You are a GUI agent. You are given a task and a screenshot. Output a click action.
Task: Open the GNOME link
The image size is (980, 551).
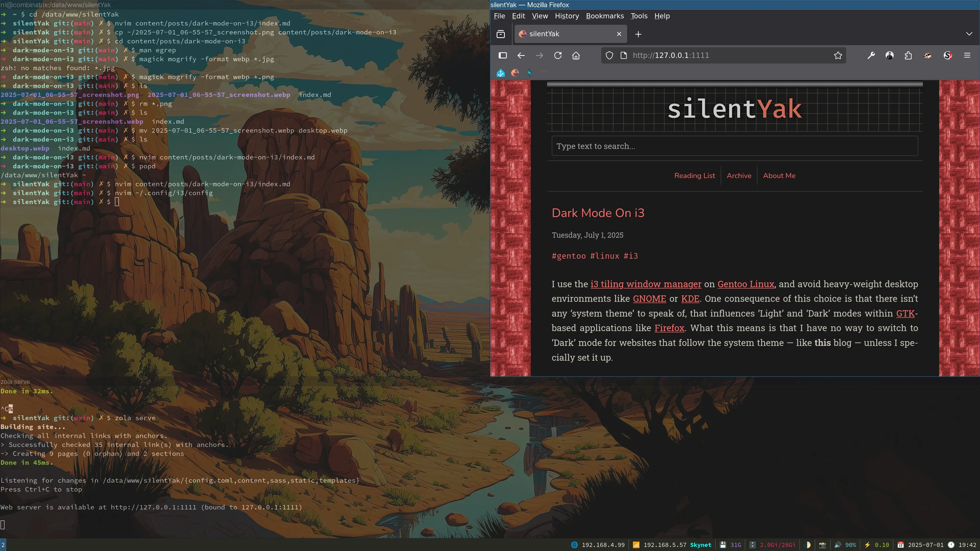[x=650, y=299]
